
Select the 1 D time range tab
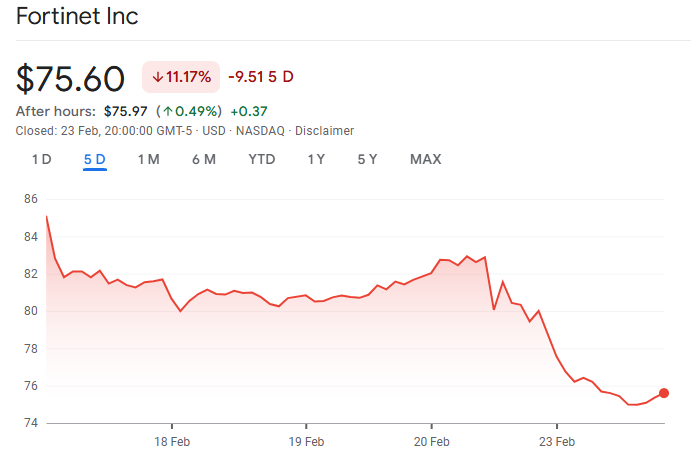click(41, 159)
